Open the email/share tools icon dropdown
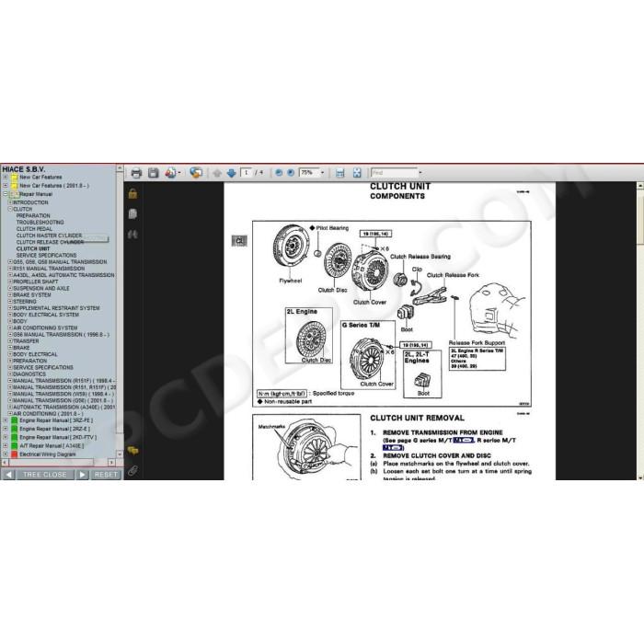 coord(173,173)
